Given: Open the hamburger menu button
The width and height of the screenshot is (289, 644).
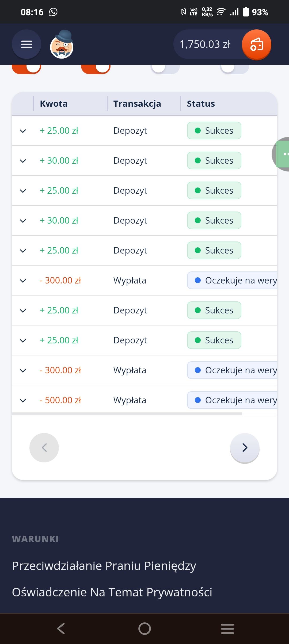Looking at the screenshot, I should (x=26, y=44).
